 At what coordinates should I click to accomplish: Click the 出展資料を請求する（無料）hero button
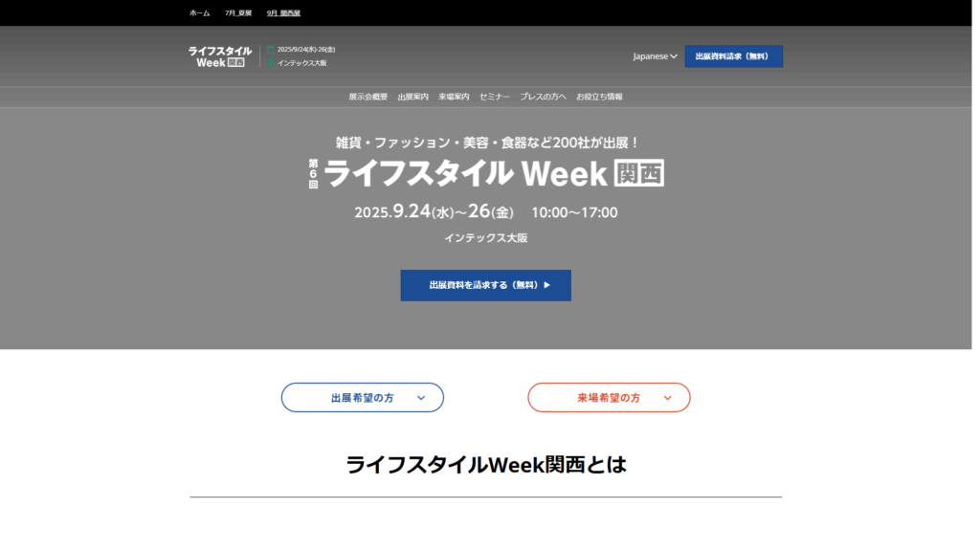485,285
